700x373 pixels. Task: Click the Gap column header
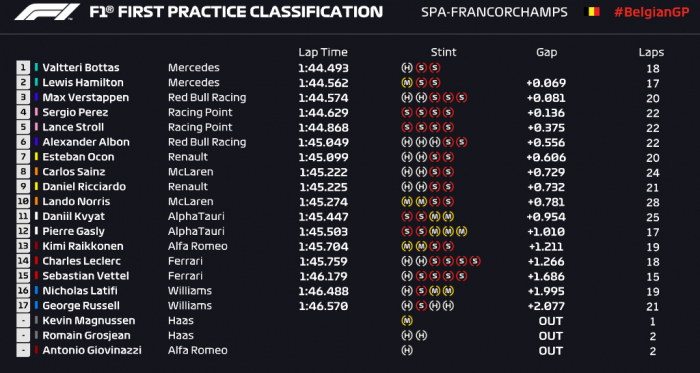point(546,53)
